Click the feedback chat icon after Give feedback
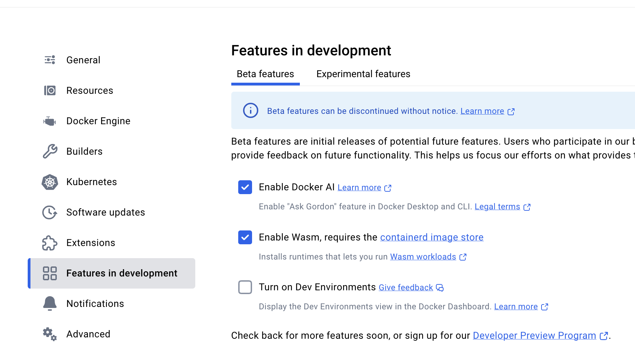 click(x=440, y=288)
